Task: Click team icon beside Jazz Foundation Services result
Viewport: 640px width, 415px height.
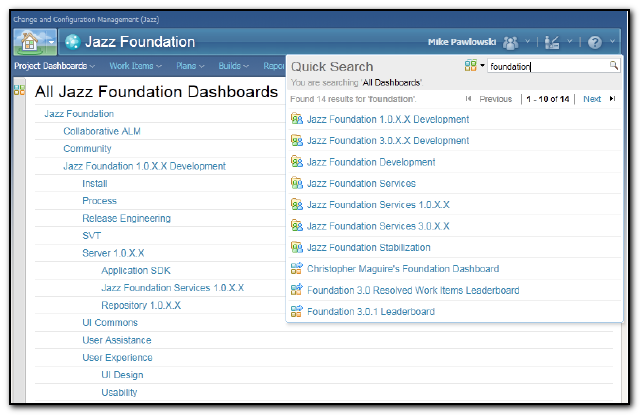Action: [297, 183]
